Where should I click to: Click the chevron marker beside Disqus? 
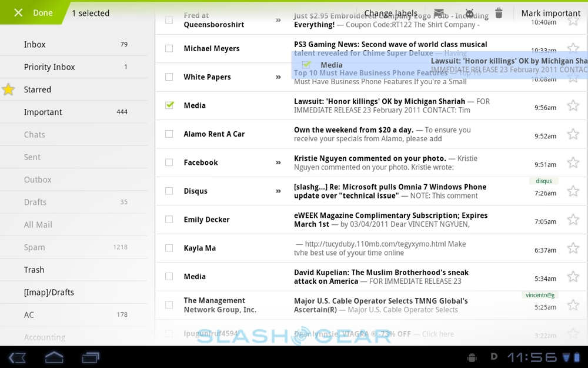278,191
